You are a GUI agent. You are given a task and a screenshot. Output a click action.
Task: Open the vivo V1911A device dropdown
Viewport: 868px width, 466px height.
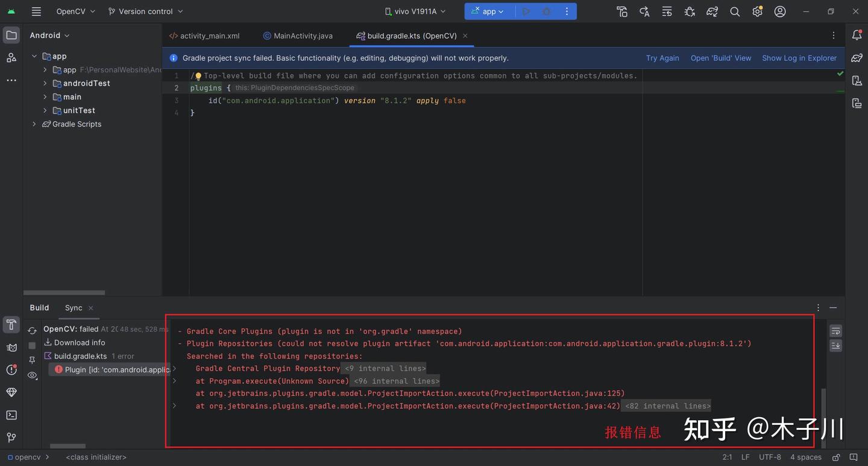tap(415, 11)
